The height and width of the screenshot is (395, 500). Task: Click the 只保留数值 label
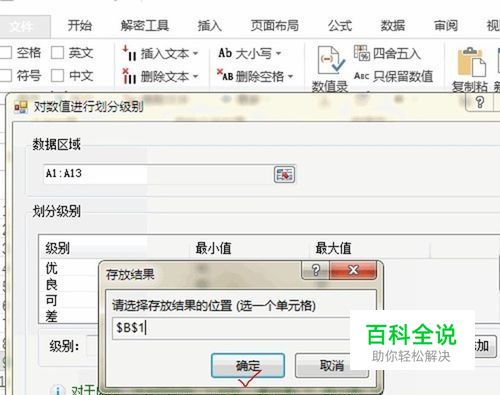click(x=403, y=76)
